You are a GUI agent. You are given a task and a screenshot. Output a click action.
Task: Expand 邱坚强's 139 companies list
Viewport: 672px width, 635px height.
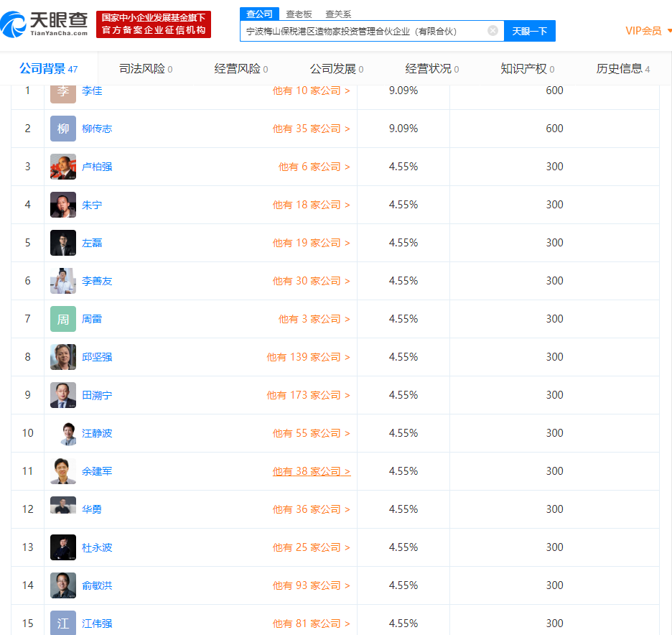click(x=309, y=357)
